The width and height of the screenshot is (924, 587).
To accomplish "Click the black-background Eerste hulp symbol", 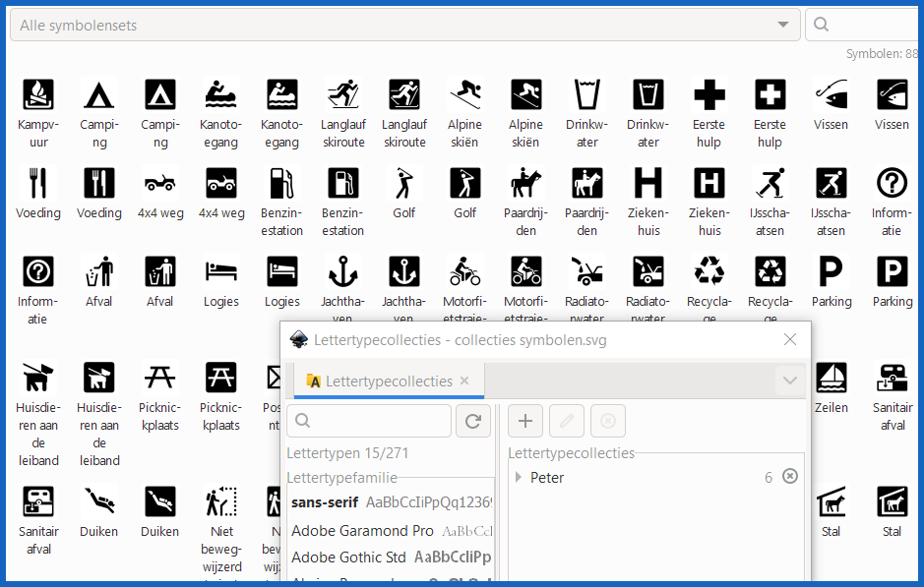I will pos(770,95).
